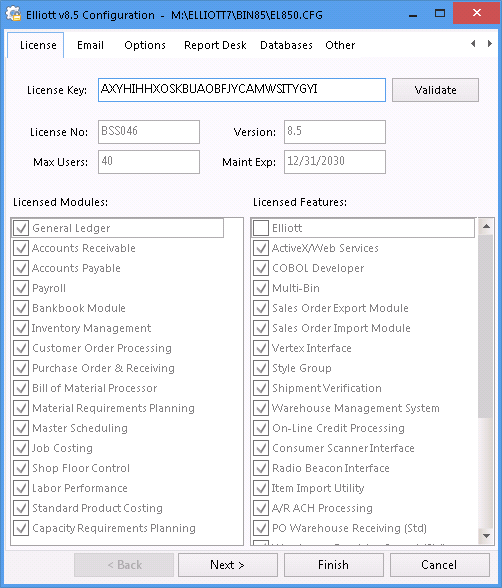Open the Databases tab

[x=286, y=45]
